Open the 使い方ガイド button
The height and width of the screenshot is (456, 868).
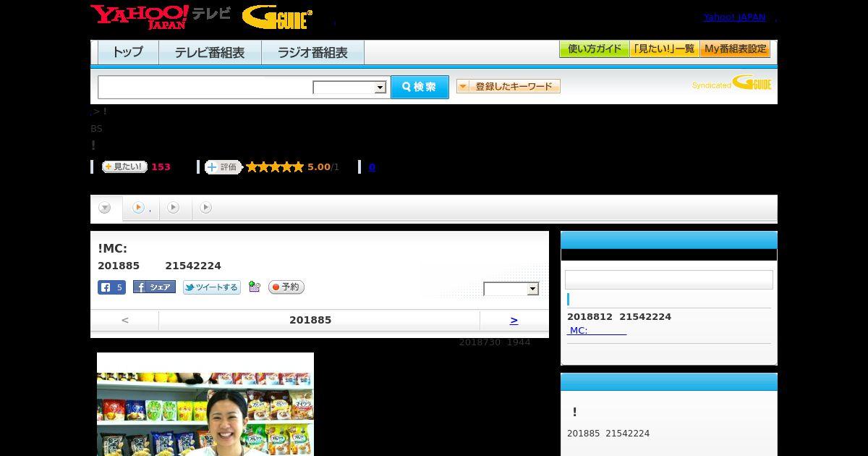[x=594, y=49]
